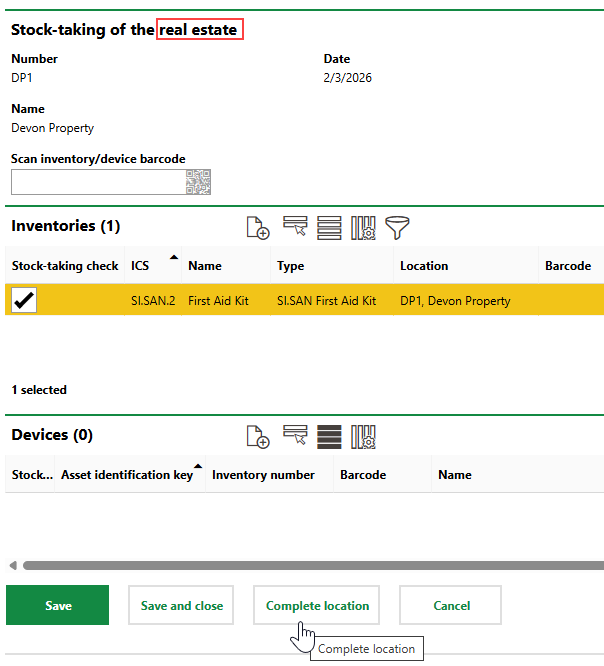Focus the Scan inventory/device barcode field

coord(97,182)
